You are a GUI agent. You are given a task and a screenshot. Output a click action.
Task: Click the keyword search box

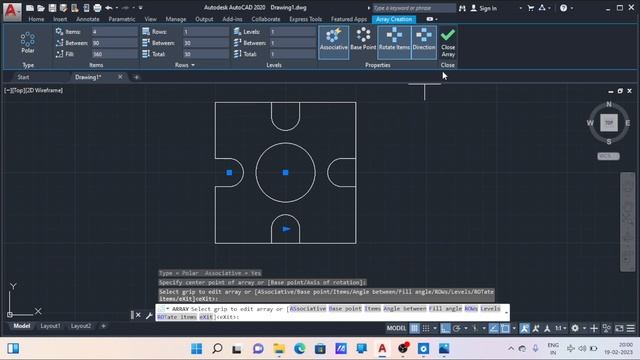(x=413, y=8)
